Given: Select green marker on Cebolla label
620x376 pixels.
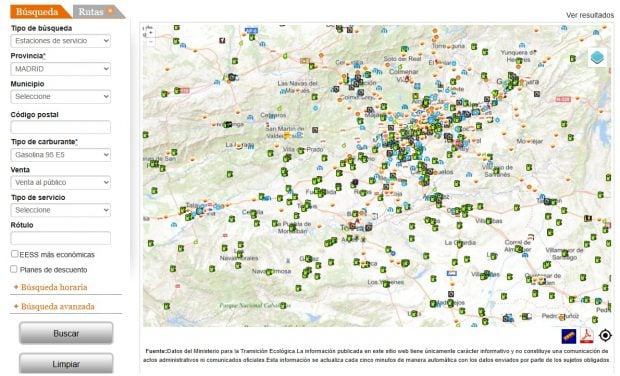Looking at the screenshot, I should point(253,214).
